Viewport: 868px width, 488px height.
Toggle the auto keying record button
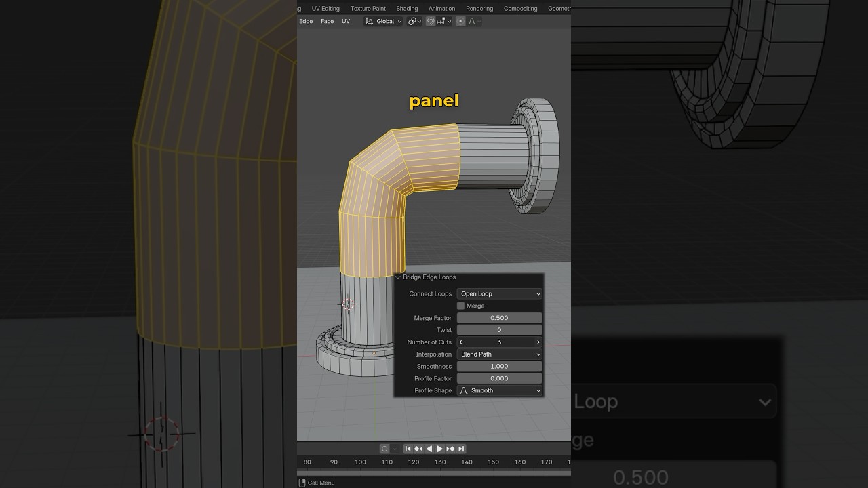(x=384, y=449)
